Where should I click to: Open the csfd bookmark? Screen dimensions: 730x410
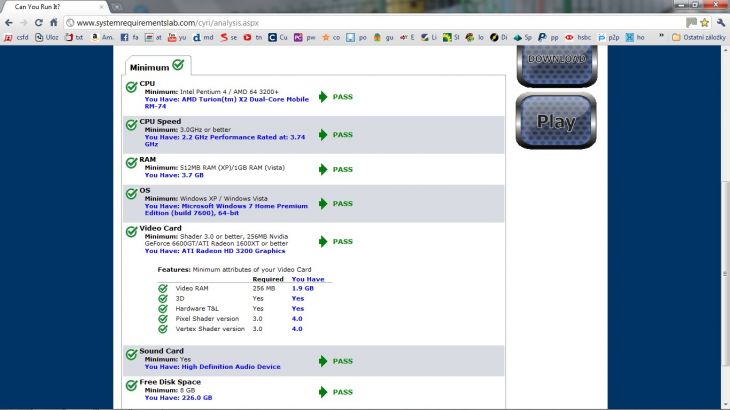coord(17,38)
